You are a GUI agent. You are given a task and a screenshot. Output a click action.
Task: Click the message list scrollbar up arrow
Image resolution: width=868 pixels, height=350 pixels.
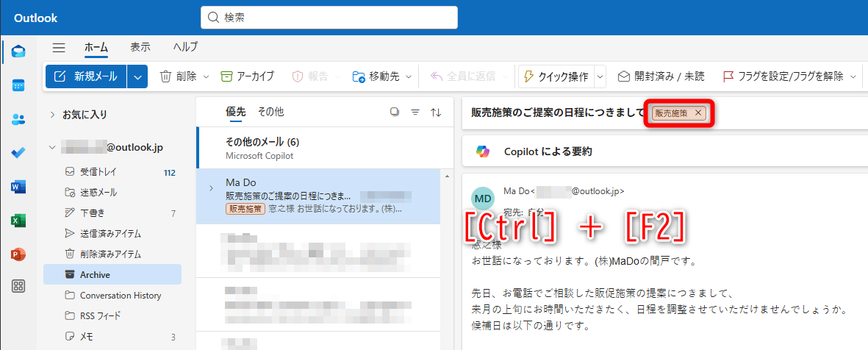pyautogui.click(x=447, y=176)
